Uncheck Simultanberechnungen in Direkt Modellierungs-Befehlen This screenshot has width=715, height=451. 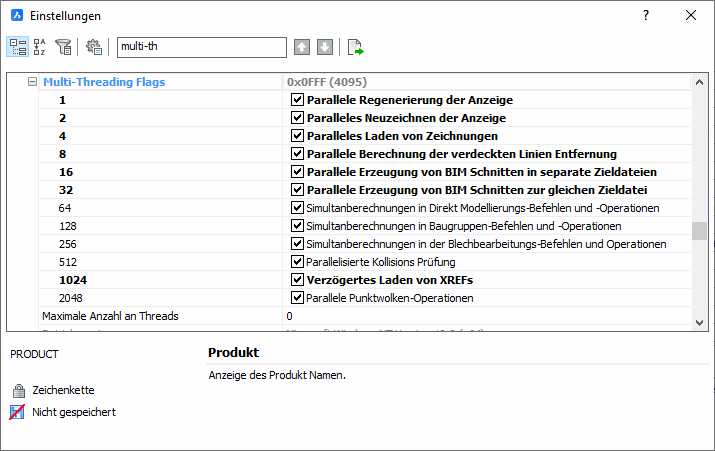[297, 207]
